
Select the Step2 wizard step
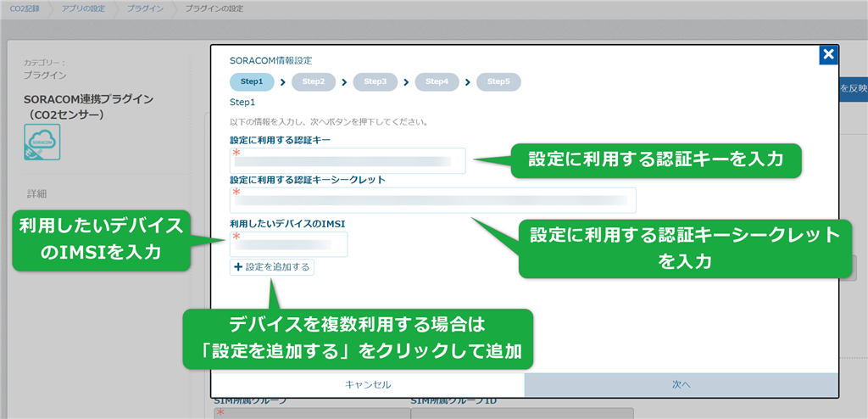pos(314,82)
